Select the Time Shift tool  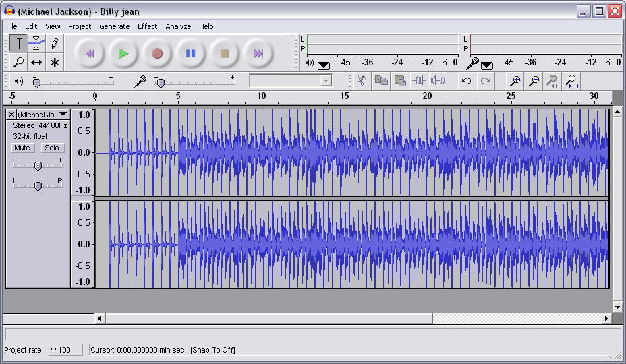(x=36, y=62)
